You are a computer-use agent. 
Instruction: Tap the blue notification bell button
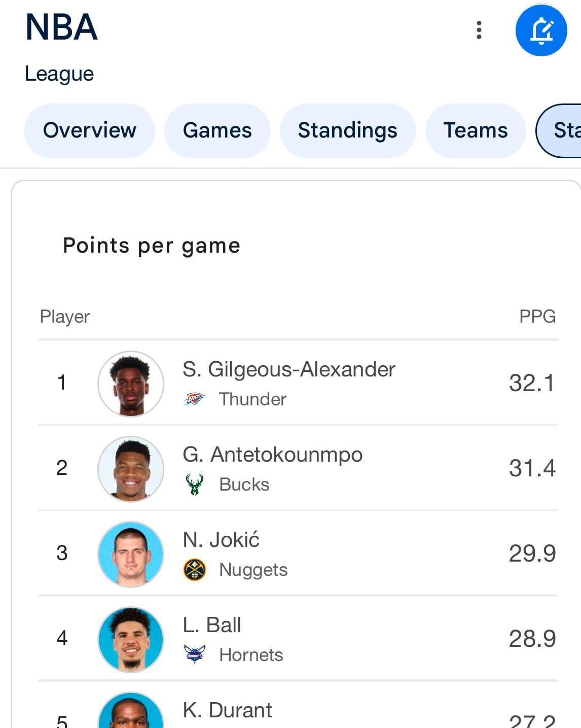pyautogui.click(x=541, y=30)
